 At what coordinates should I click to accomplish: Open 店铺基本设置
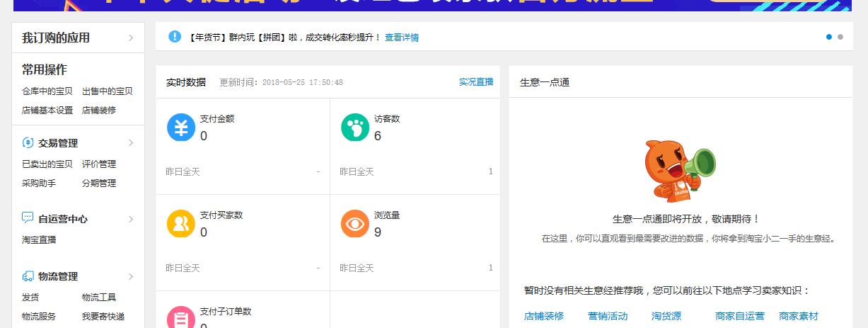pyautogui.click(x=47, y=111)
